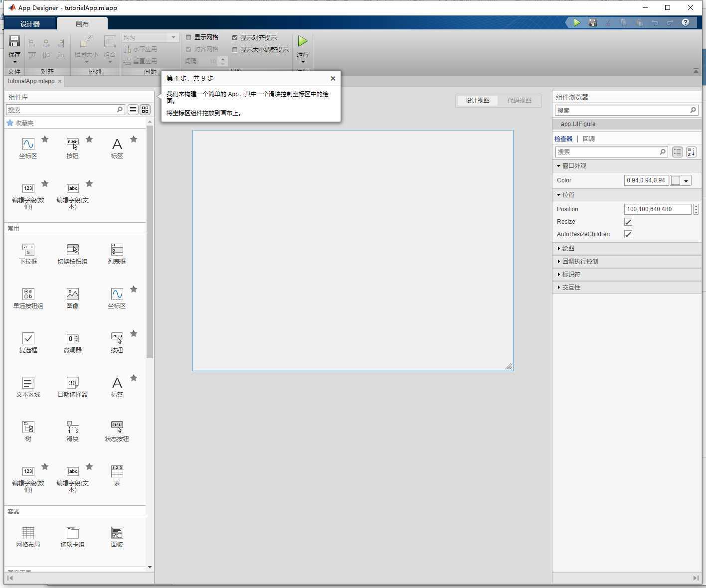
Task: Open the Color dropdown arrow
Action: 686,181
